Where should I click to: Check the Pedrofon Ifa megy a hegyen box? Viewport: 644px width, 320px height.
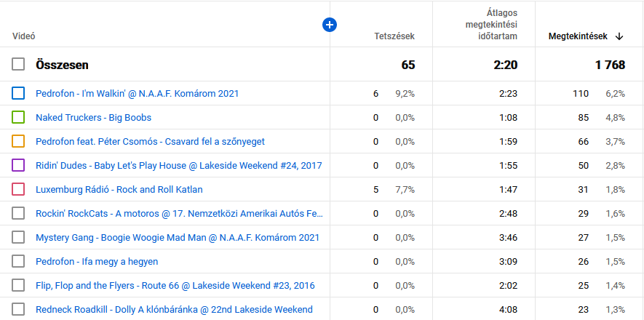coord(19,261)
